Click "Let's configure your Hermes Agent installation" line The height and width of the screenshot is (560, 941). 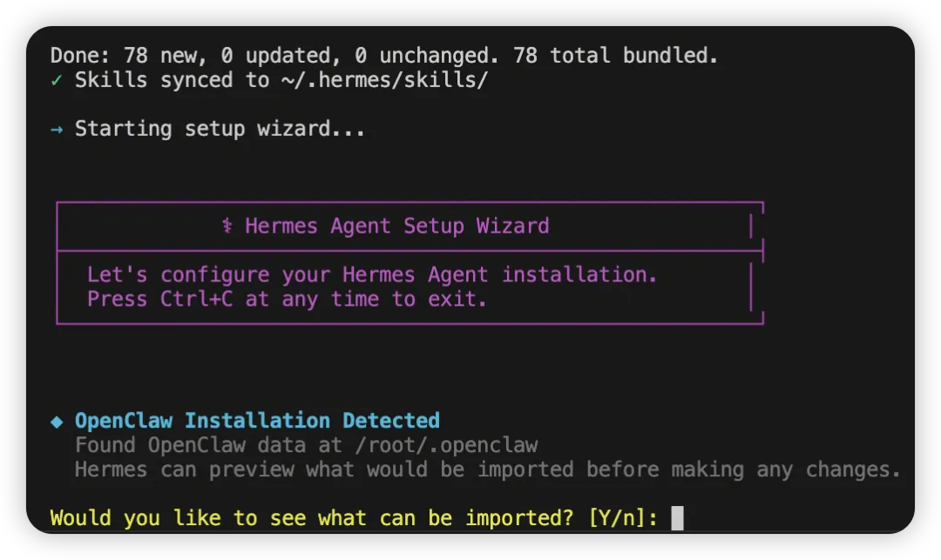coord(372,275)
